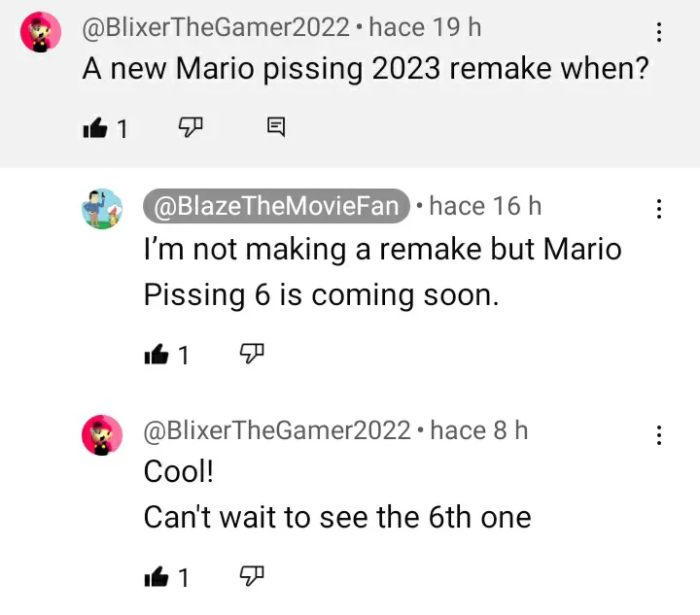This screenshot has width=700, height=615.
Task: Open @BlazeTheMovieFan channel from username badge
Action: (x=275, y=206)
